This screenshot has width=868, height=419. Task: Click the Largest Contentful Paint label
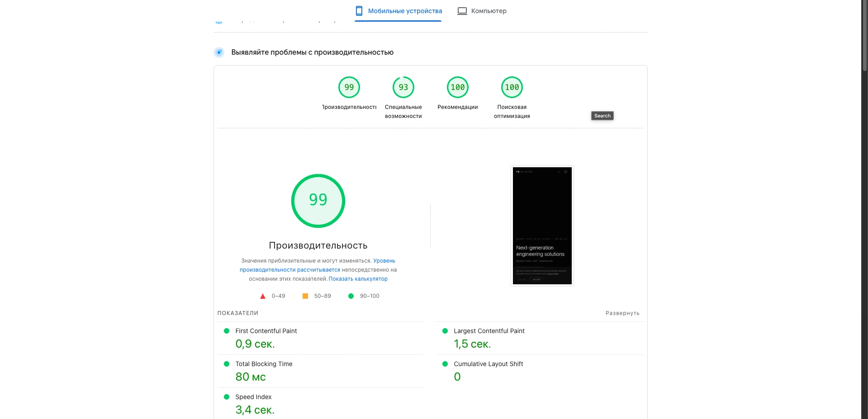click(x=489, y=331)
